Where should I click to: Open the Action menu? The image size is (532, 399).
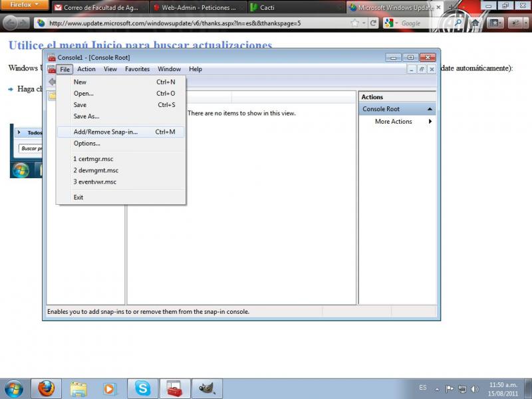tap(86, 69)
